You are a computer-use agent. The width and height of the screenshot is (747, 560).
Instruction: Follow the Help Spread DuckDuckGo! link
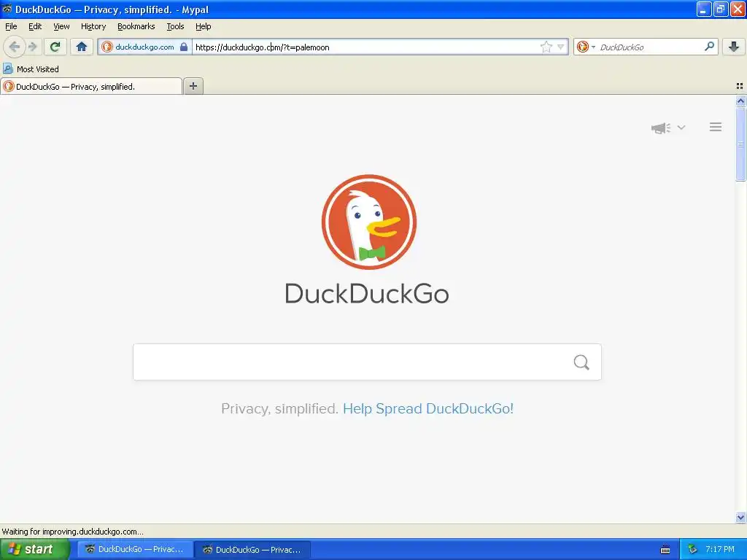[427, 408]
